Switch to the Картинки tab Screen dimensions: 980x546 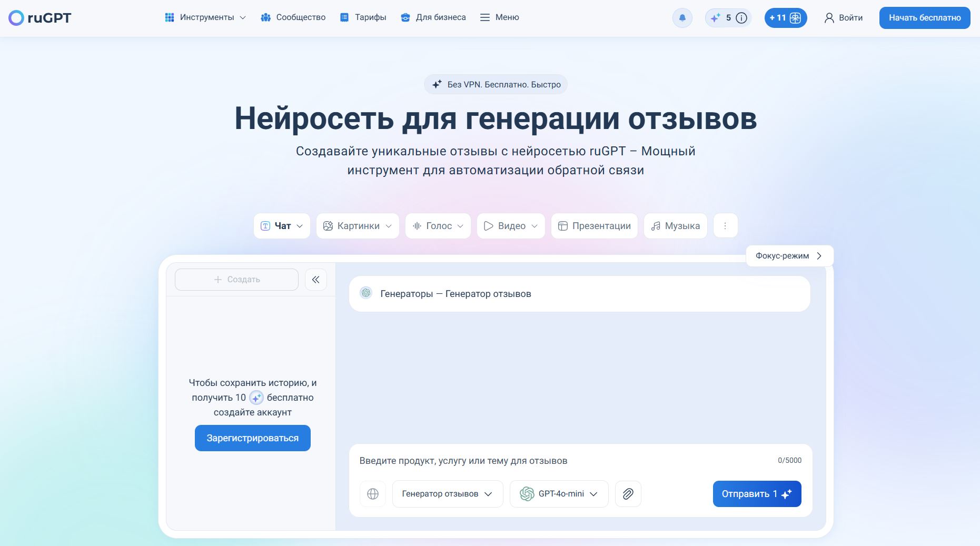tap(358, 225)
